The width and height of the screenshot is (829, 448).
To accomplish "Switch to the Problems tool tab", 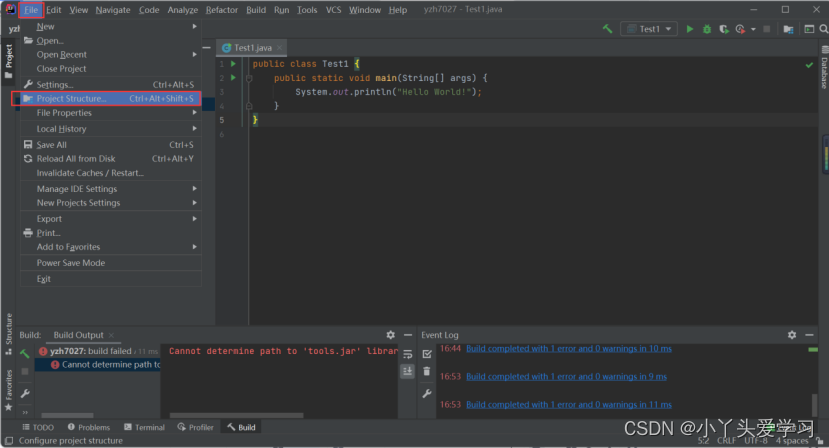I will click(89, 427).
